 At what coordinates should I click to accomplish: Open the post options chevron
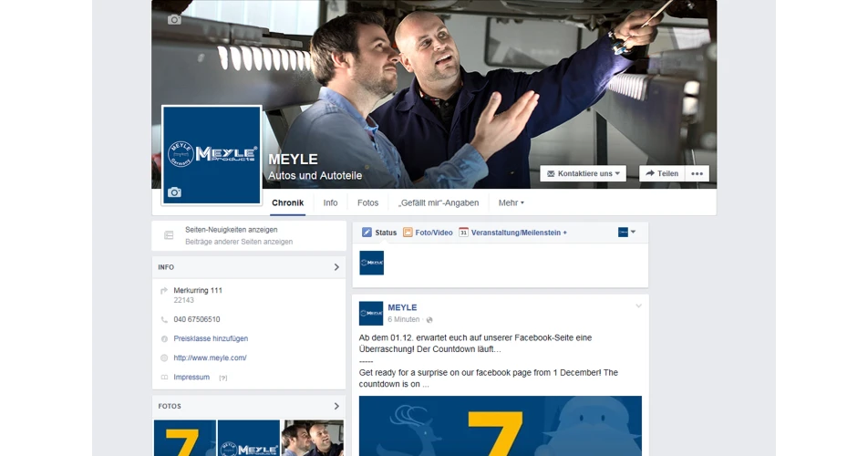(x=638, y=306)
